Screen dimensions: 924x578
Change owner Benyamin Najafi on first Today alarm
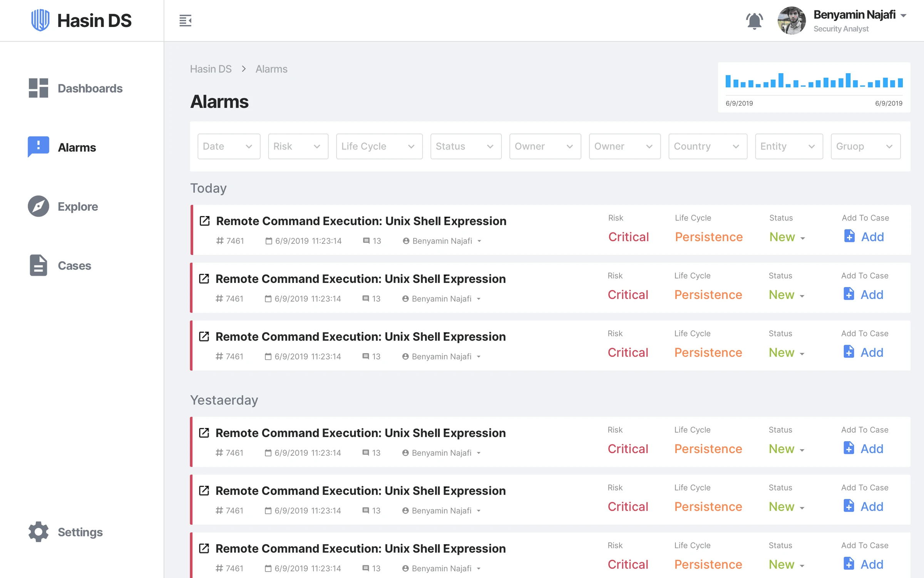tap(442, 241)
